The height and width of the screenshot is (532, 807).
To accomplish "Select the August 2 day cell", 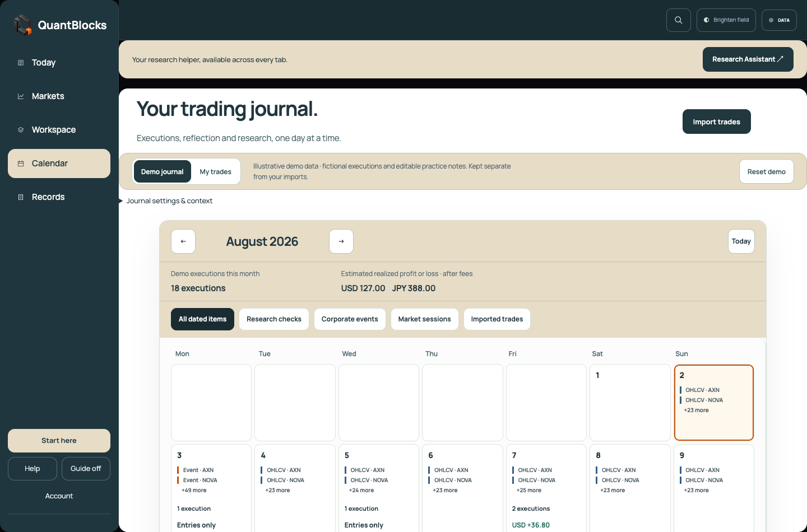I will tap(714, 403).
